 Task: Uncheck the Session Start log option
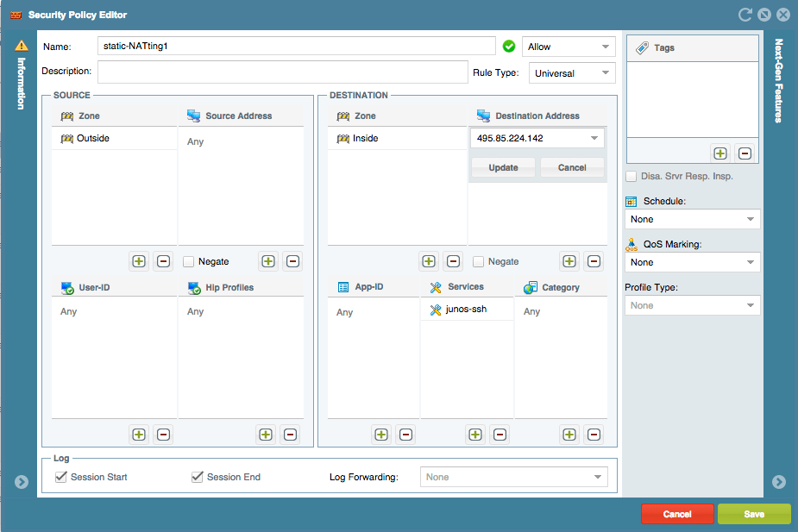(x=61, y=477)
